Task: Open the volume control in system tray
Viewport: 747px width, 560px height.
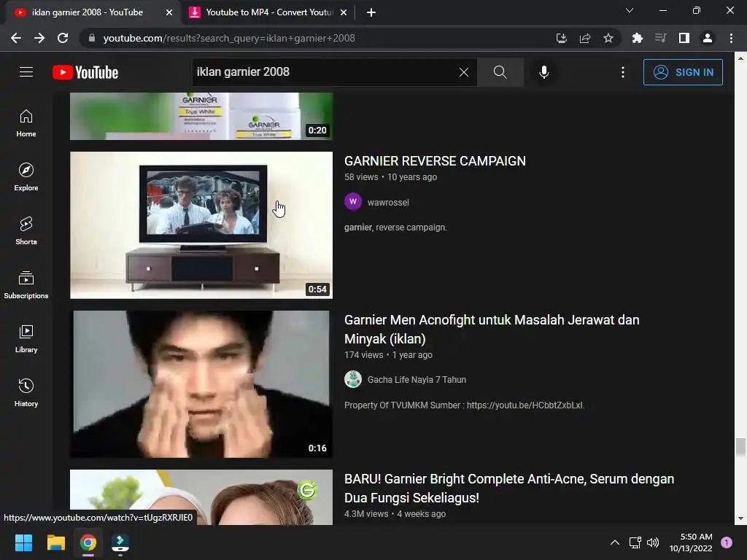Action: point(653,542)
